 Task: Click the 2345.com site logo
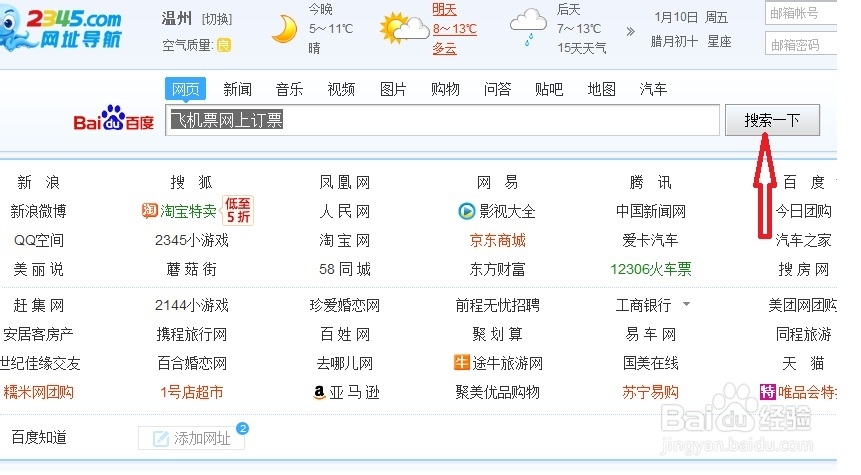click(x=60, y=29)
